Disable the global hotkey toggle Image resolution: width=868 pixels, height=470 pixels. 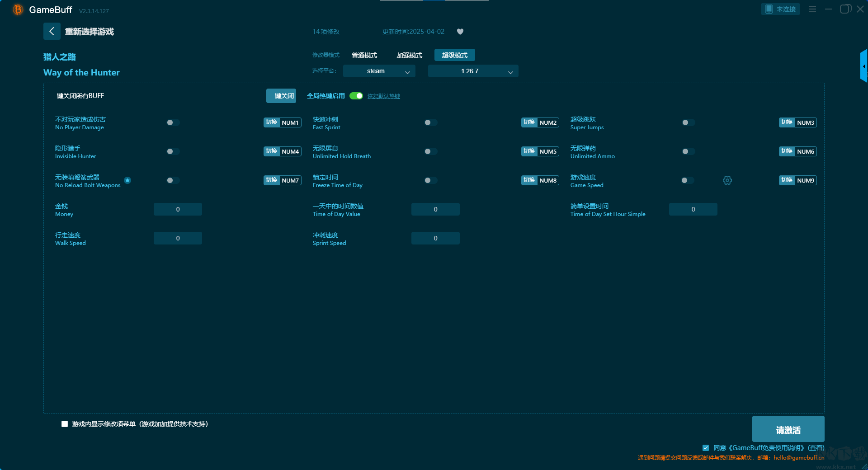click(x=356, y=96)
